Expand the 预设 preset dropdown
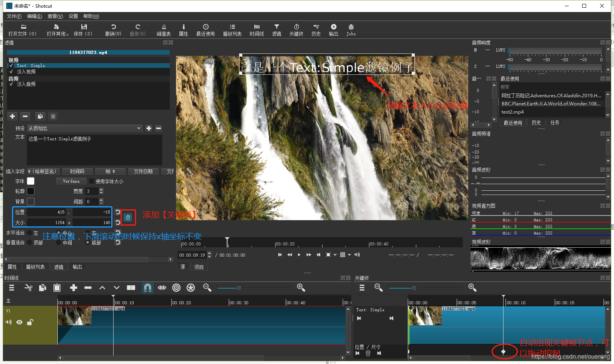614x364 pixels. pos(139,128)
